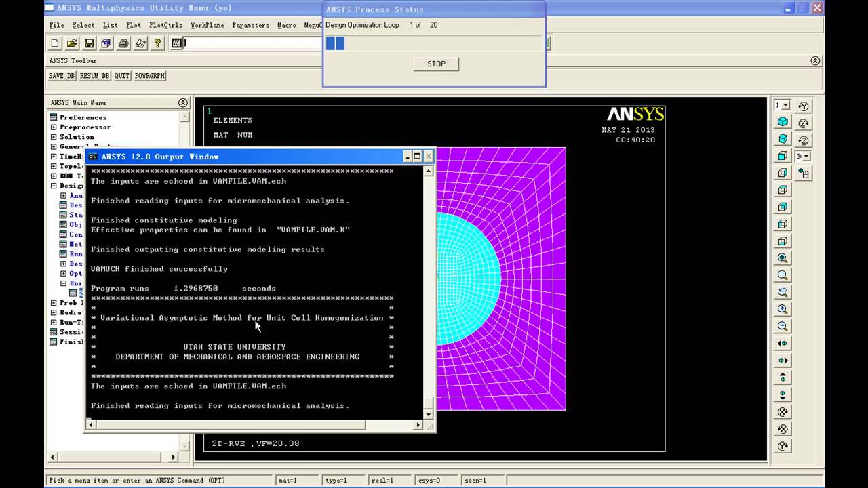Open the WorkPlane menu
868x488 pixels.
coord(207,25)
